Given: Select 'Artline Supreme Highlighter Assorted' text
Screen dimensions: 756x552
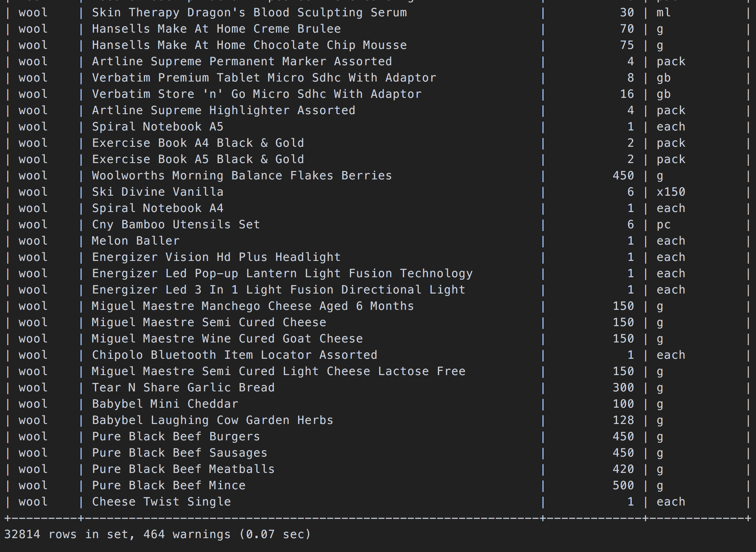Looking at the screenshot, I should click(x=224, y=110).
